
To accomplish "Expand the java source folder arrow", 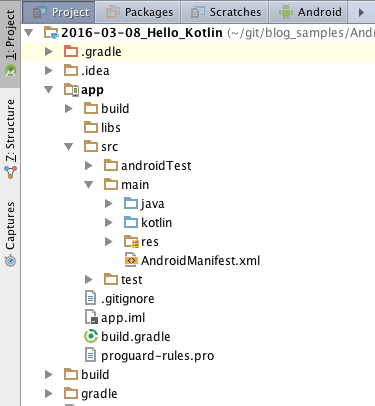I will (109, 204).
